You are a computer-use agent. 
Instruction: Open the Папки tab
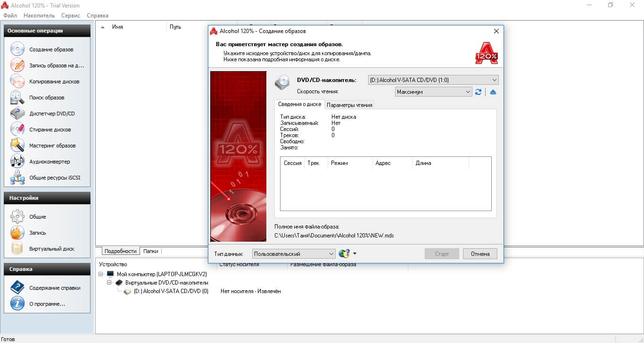click(x=151, y=251)
